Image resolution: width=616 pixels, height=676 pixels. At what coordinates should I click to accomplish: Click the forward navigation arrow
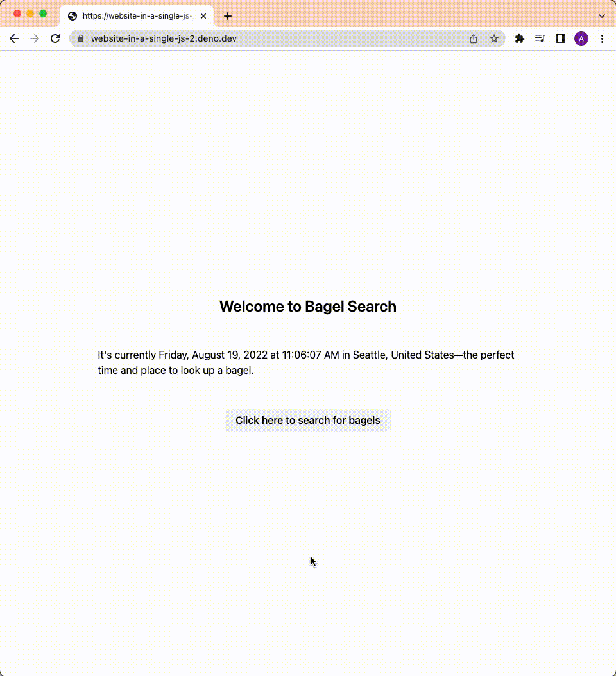pyautogui.click(x=35, y=38)
